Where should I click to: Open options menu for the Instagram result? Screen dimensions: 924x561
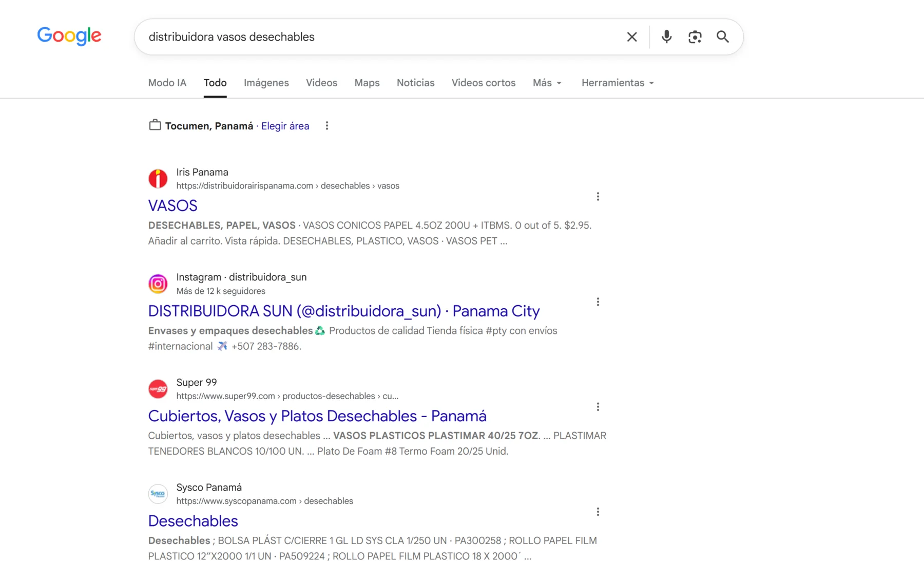(x=598, y=302)
